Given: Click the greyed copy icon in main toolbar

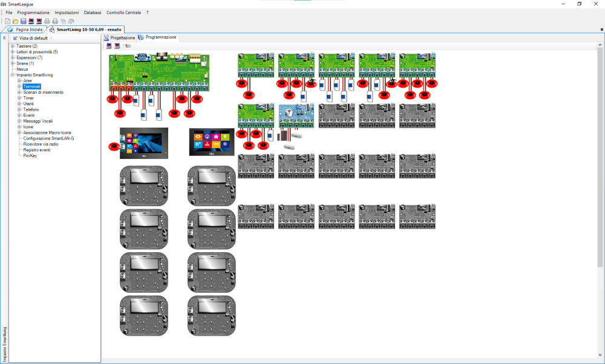Looking at the screenshot, I should pyautogui.click(x=63, y=21).
